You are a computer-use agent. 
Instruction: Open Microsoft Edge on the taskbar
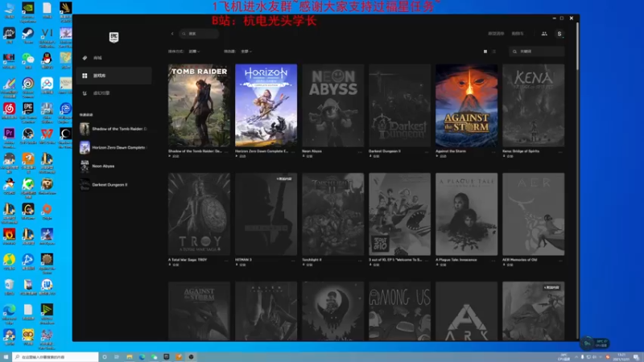(142, 357)
